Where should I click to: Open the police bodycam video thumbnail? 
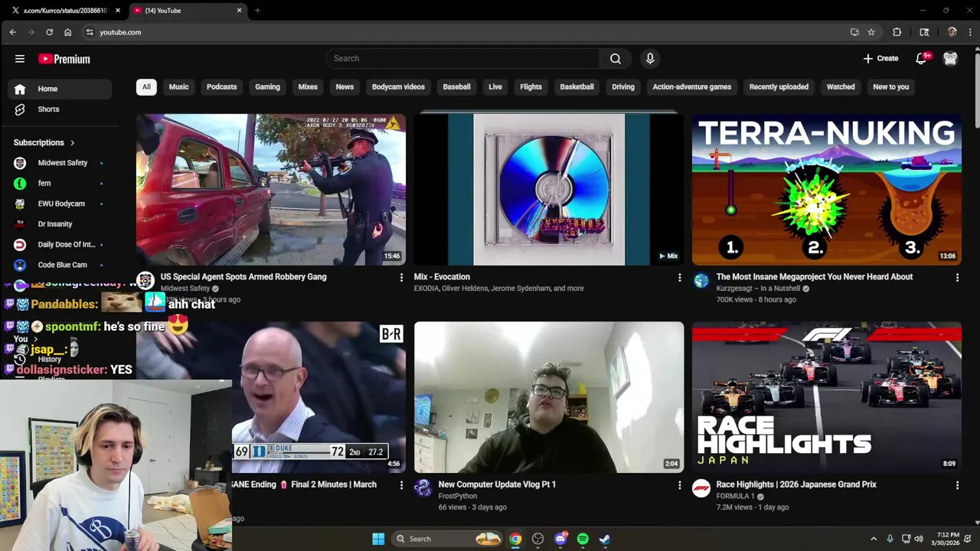click(271, 190)
